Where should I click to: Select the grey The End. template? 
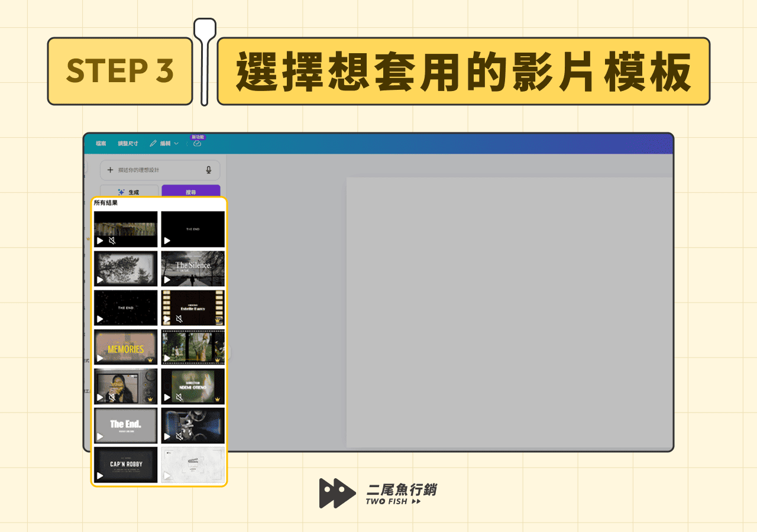[x=126, y=426]
